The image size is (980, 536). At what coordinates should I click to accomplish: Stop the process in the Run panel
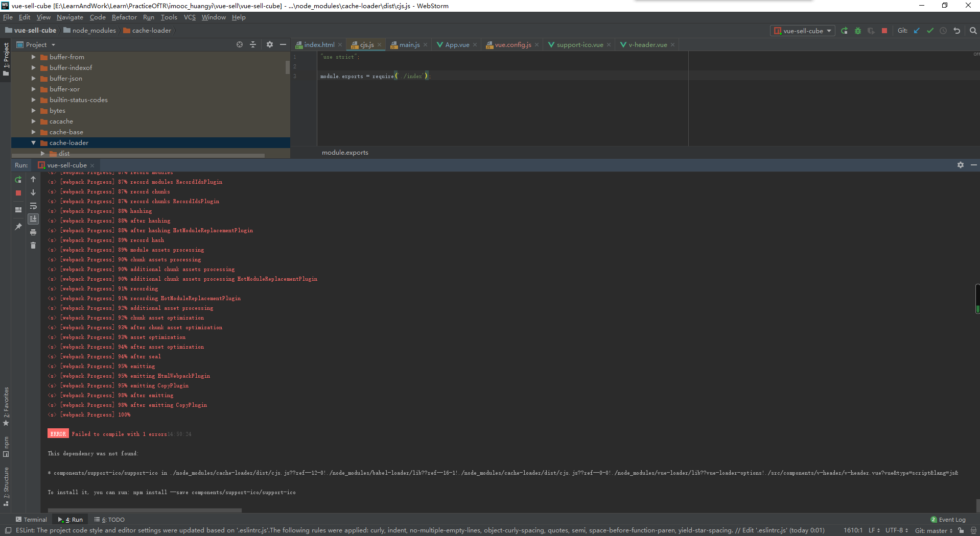18,193
